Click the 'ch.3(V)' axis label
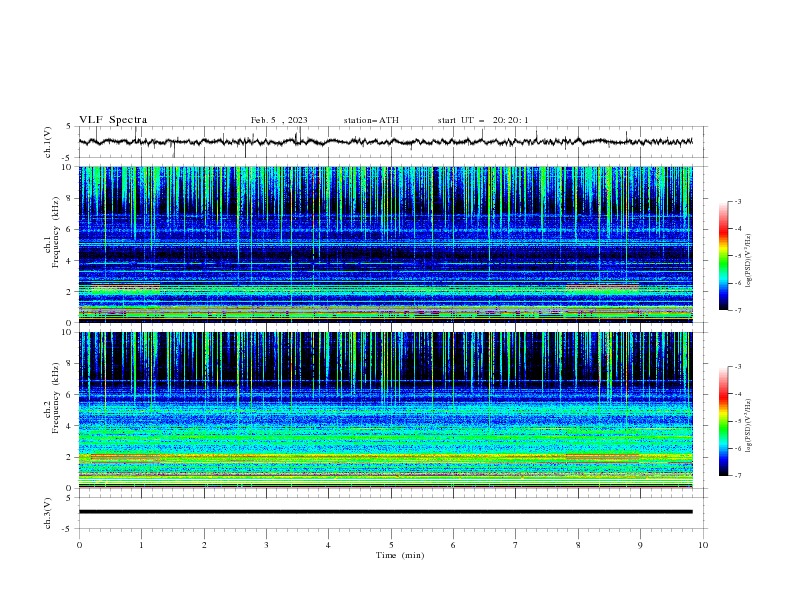Screen dimensions: 792x612 pos(48,513)
